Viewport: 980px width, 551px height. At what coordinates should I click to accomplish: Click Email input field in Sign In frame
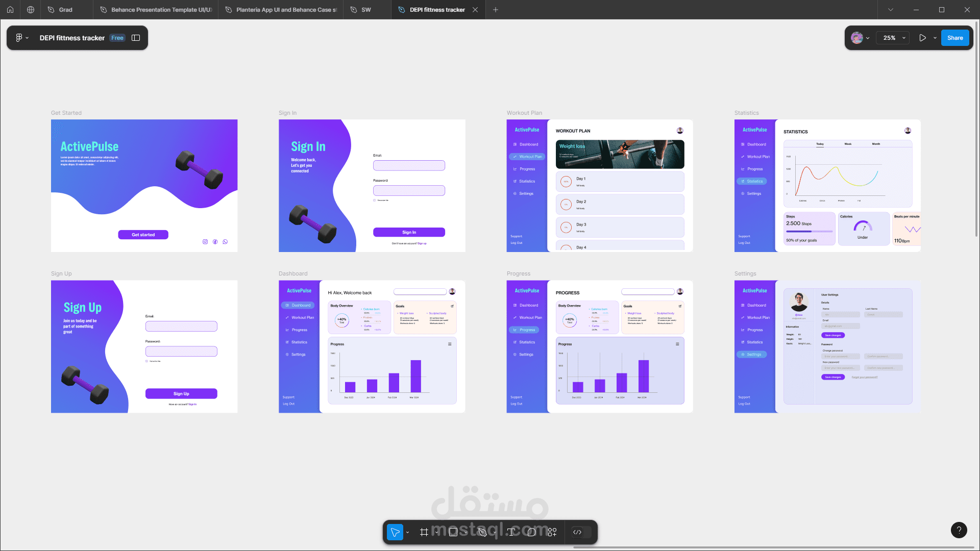409,165
